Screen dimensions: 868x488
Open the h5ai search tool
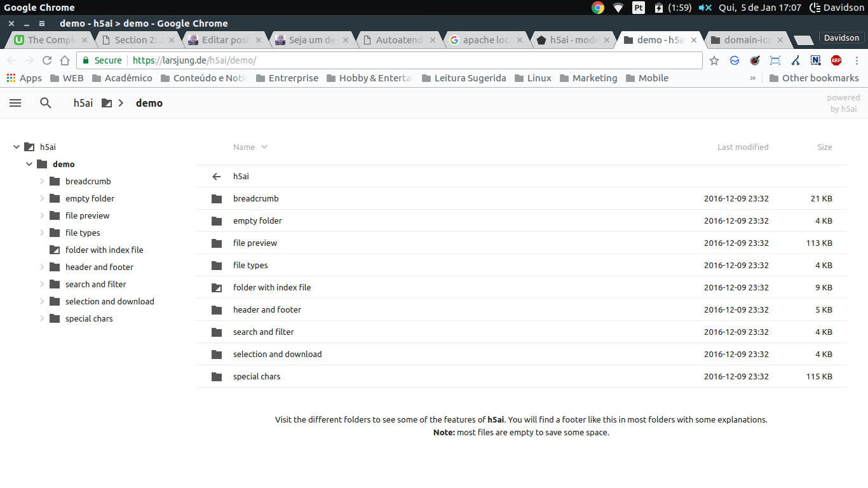(45, 102)
